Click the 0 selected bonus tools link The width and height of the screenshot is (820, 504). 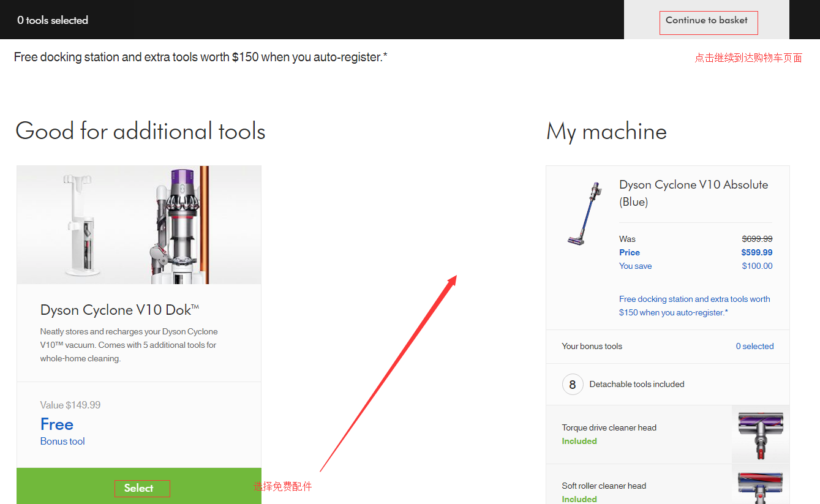point(754,346)
